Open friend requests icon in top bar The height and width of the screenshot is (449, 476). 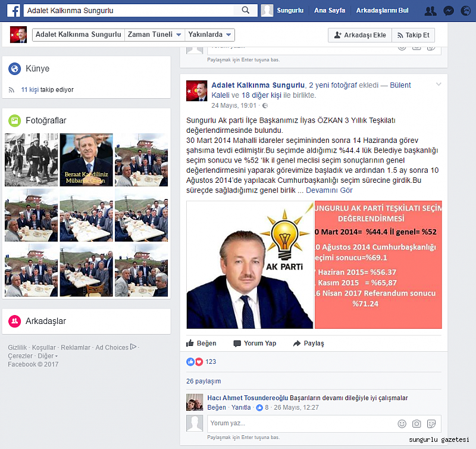(430, 11)
